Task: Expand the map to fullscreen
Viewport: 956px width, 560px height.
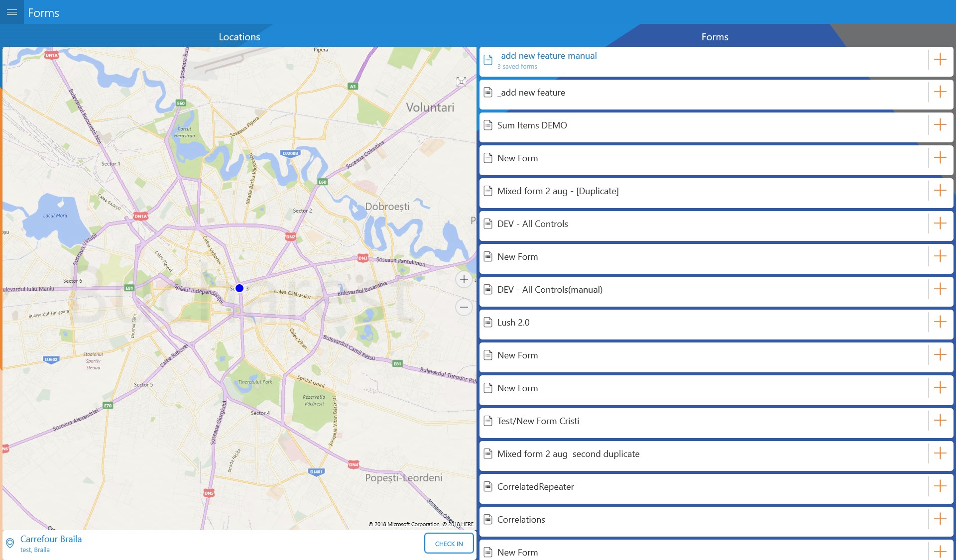Action: click(x=461, y=82)
